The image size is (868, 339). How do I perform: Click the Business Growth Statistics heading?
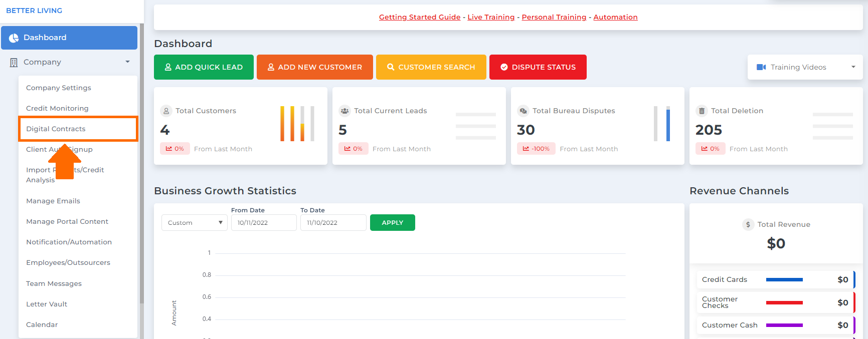225,191
